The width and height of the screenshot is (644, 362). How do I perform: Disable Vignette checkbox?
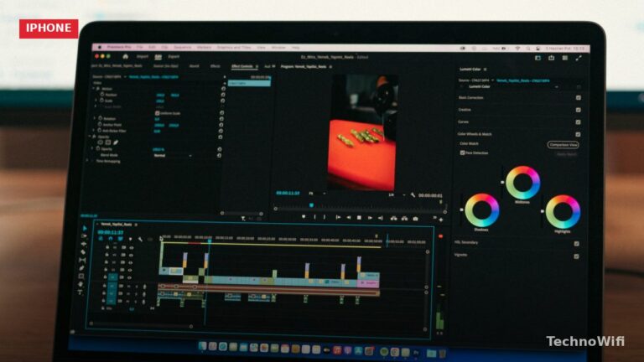click(x=576, y=256)
